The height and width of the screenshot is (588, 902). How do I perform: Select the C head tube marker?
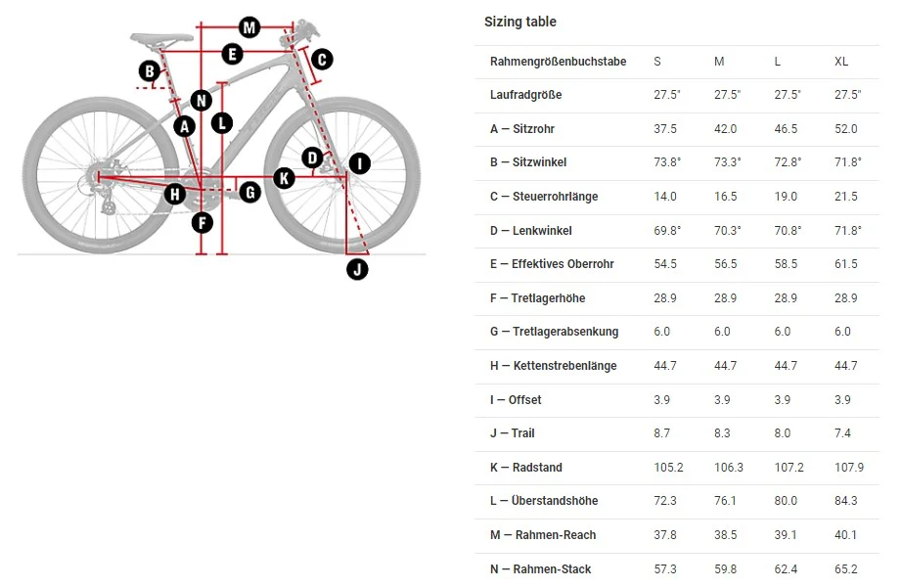tap(322, 60)
